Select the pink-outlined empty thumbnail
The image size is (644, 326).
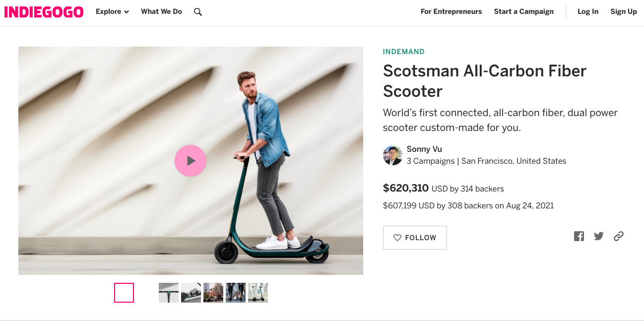tap(124, 293)
